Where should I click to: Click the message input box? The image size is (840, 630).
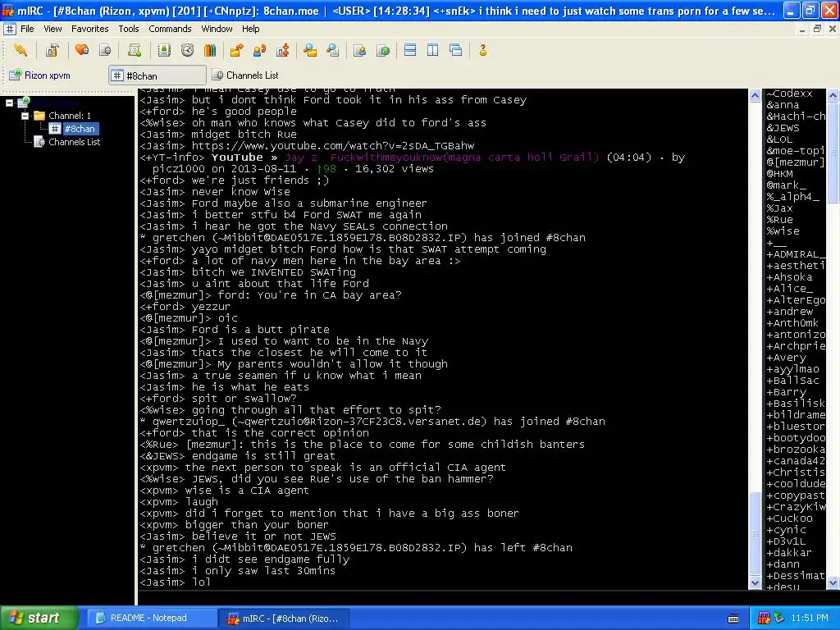pyautogui.click(x=487, y=598)
